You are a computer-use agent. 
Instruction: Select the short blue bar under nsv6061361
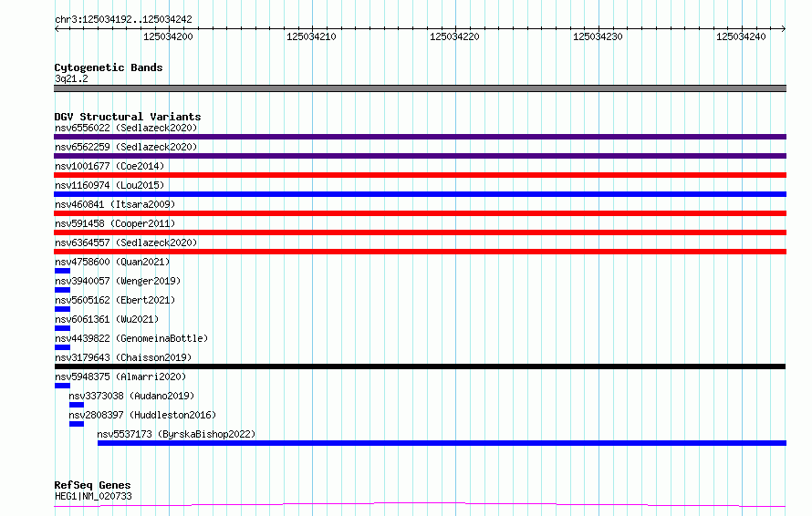pyautogui.click(x=62, y=328)
